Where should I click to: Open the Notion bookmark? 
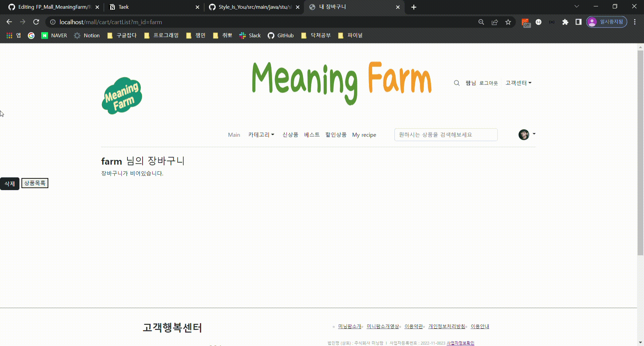[x=87, y=35]
